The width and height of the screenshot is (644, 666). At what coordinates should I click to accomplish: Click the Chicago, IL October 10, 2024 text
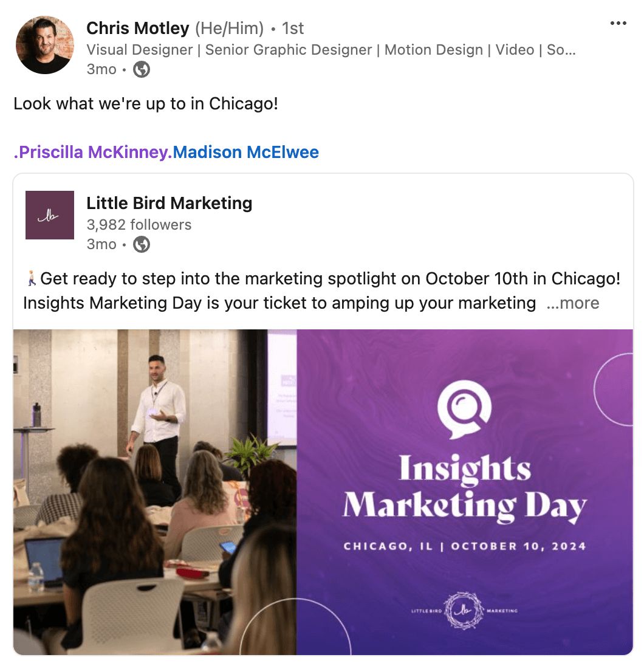tap(465, 546)
